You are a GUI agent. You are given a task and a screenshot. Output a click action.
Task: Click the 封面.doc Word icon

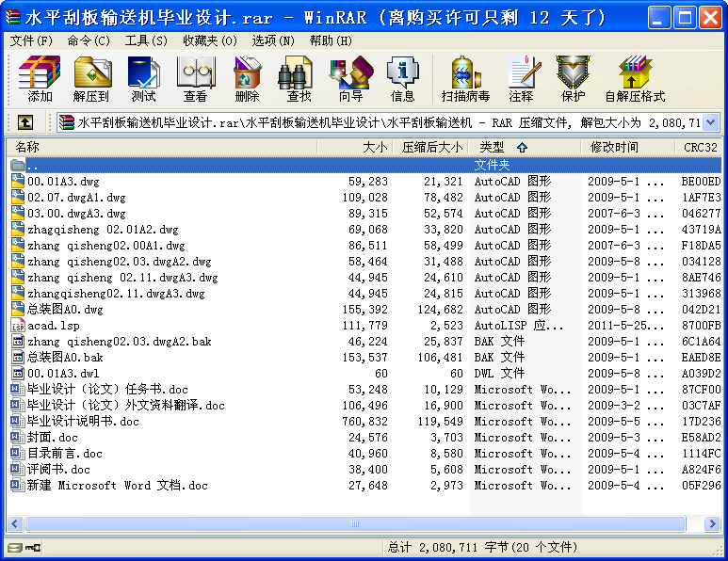pos(18,437)
